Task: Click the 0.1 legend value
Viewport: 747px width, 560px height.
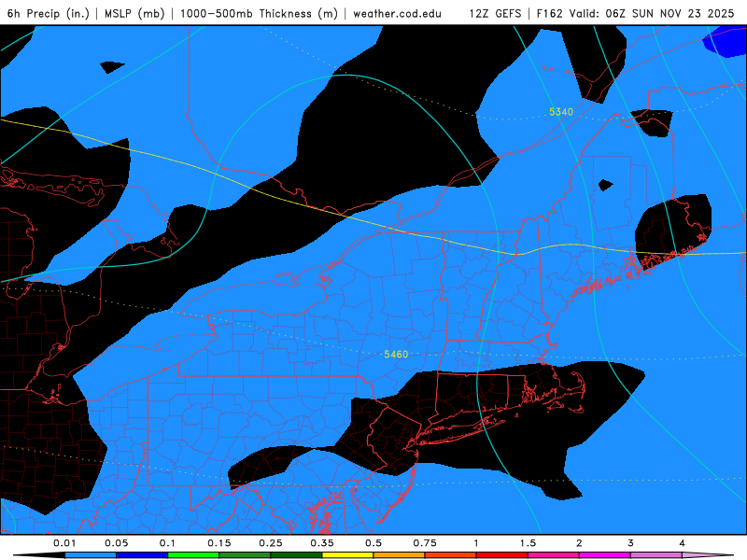Action: point(167,543)
